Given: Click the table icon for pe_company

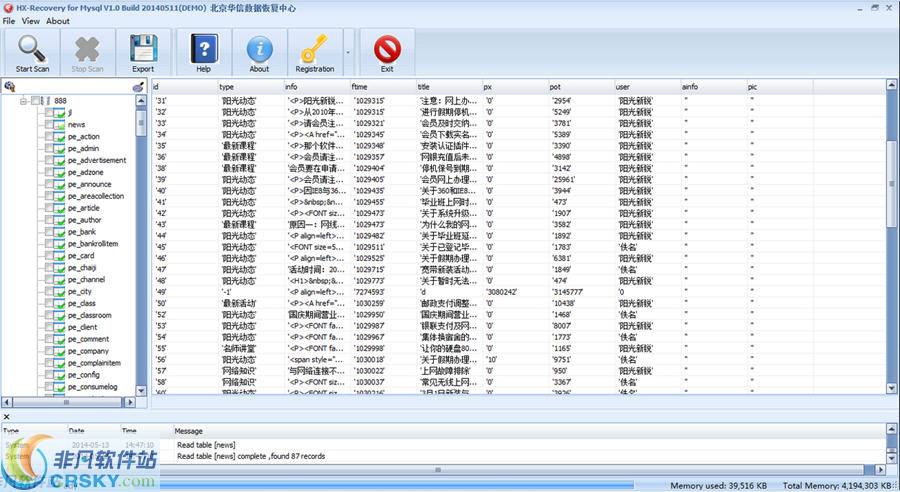Looking at the screenshot, I should coord(60,351).
